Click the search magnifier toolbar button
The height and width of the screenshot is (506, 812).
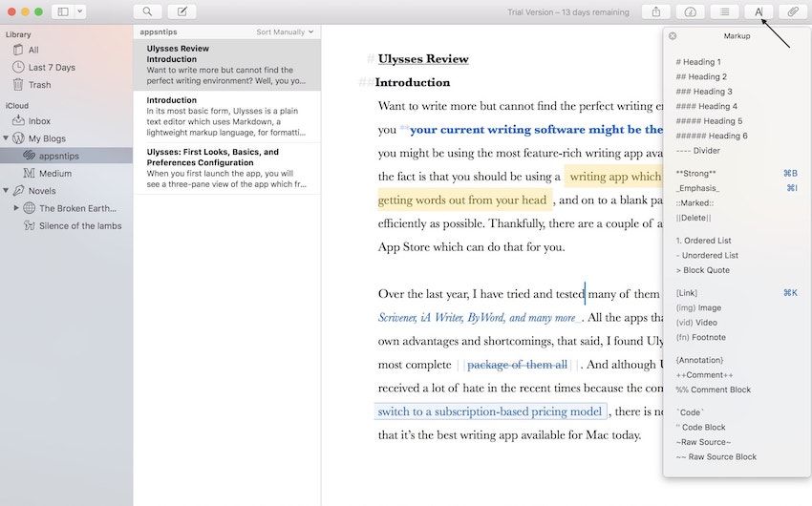(147, 11)
